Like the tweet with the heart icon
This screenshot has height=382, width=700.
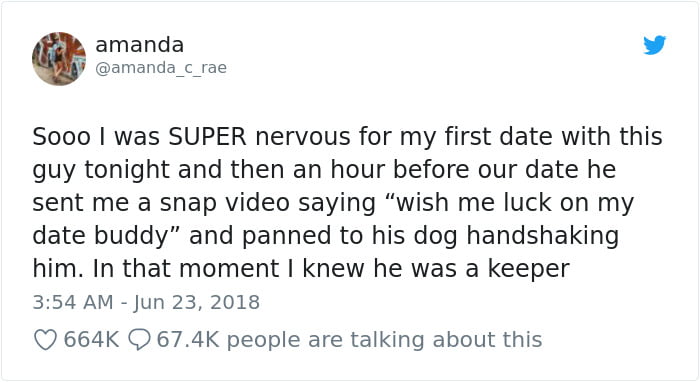(x=46, y=340)
